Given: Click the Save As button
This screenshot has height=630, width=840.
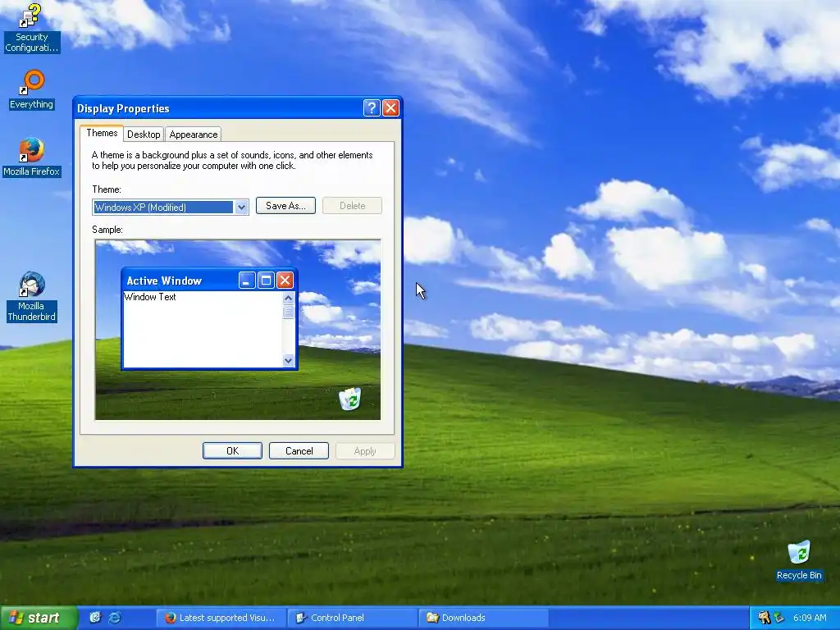Looking at the screenshot, I should [x=285, y=206].
